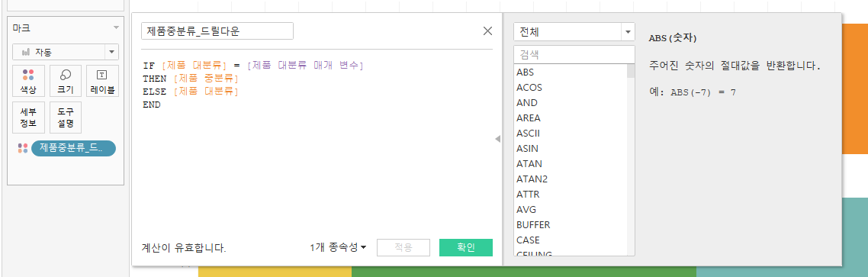Screen dimensions: 868x277
Task: Open the 크기 (Size) mark card
Action: click(x=66, y=81)
